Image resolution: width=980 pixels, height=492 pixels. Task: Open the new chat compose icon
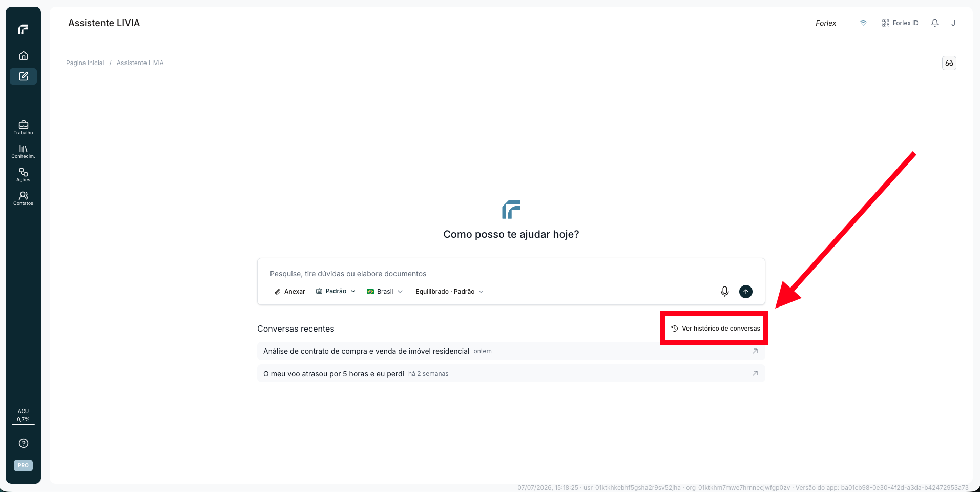24,76
